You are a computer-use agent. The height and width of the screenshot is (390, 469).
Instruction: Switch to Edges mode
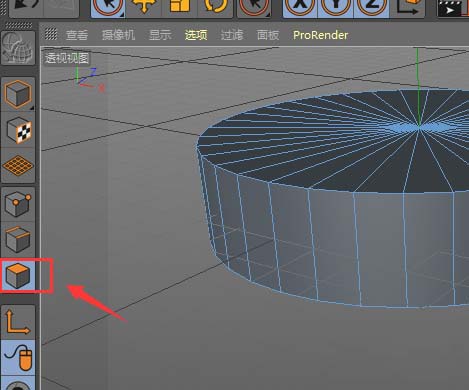tap(18, 240)
